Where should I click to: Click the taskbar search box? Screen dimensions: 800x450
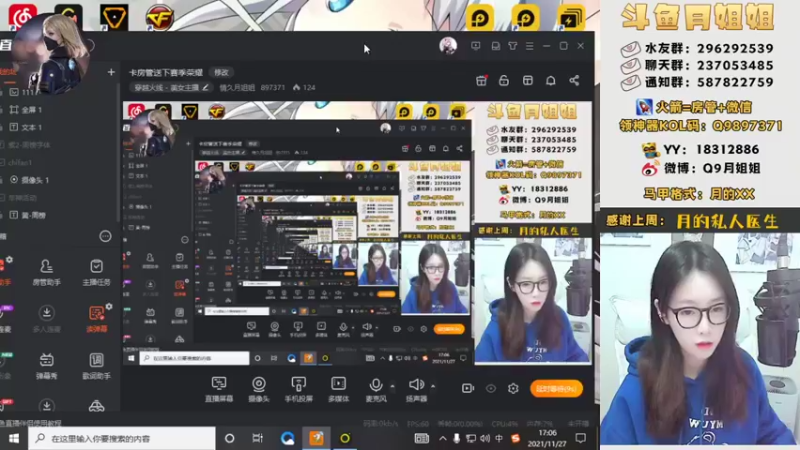[x=122, y=438]
